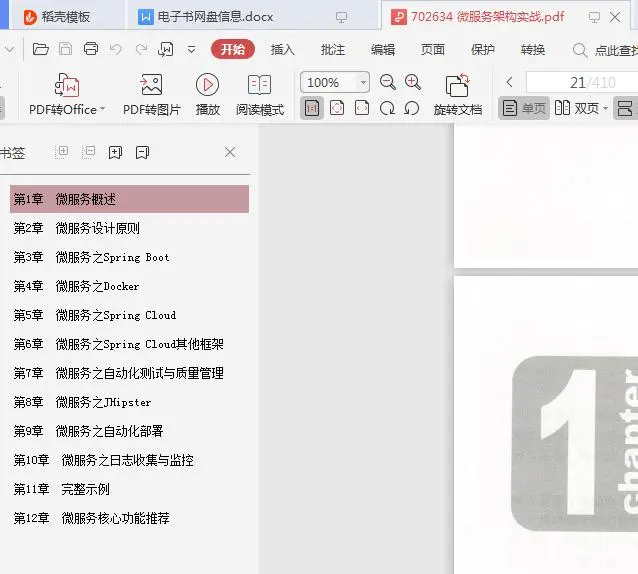Switch to the 页面 tab
The image size is (638, 574).
coord(433,50)
